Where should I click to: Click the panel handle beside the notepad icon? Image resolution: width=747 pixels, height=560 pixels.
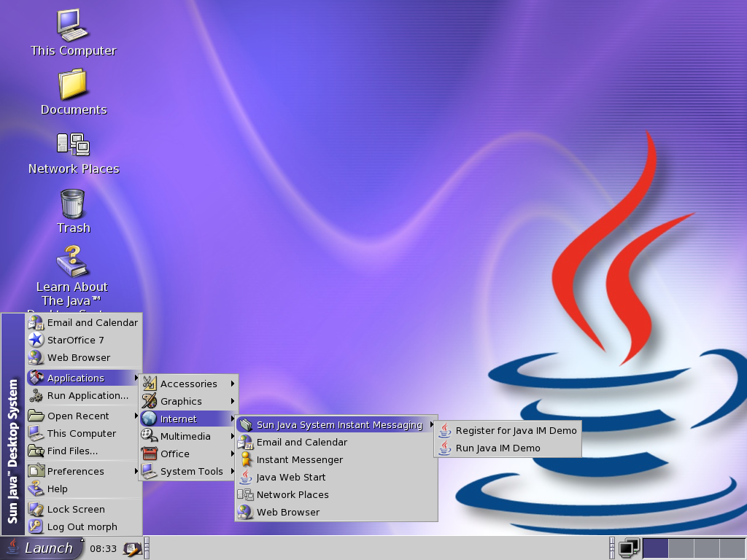coord(147,548)
